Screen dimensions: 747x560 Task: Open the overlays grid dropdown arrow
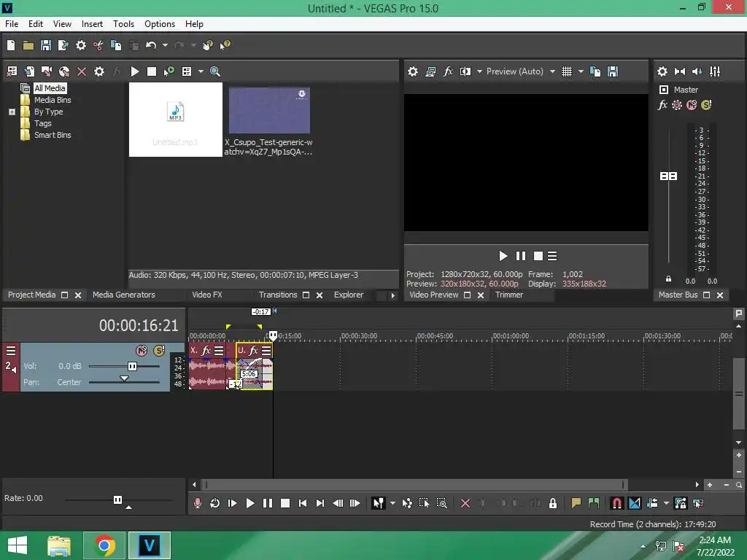581,71
